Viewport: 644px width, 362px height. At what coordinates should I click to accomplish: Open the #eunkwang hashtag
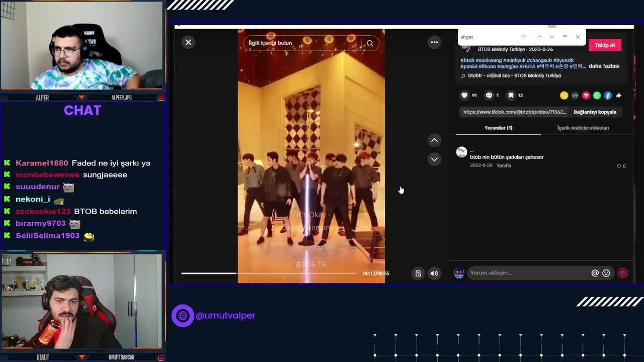pyautogui.click(x=488, y=60)
